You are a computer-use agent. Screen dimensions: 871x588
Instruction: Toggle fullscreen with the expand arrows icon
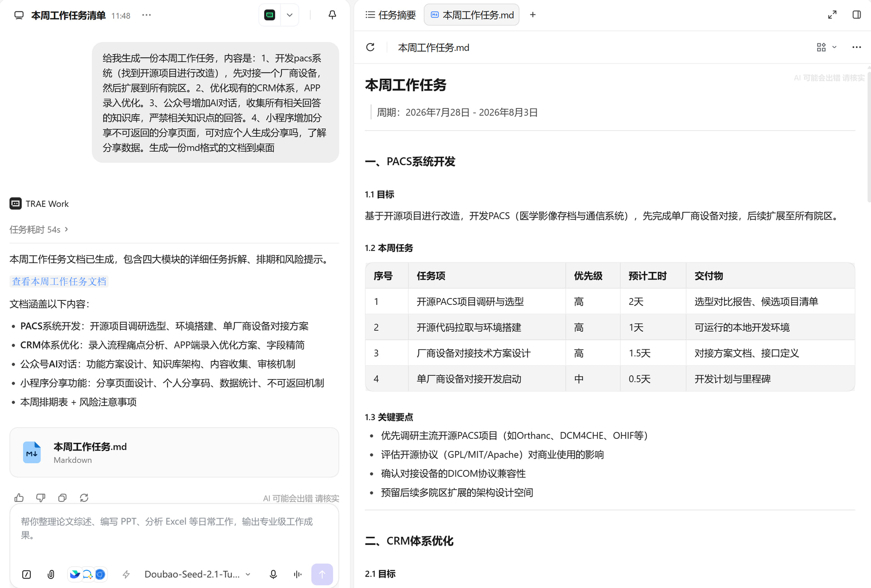coord(832,15)
